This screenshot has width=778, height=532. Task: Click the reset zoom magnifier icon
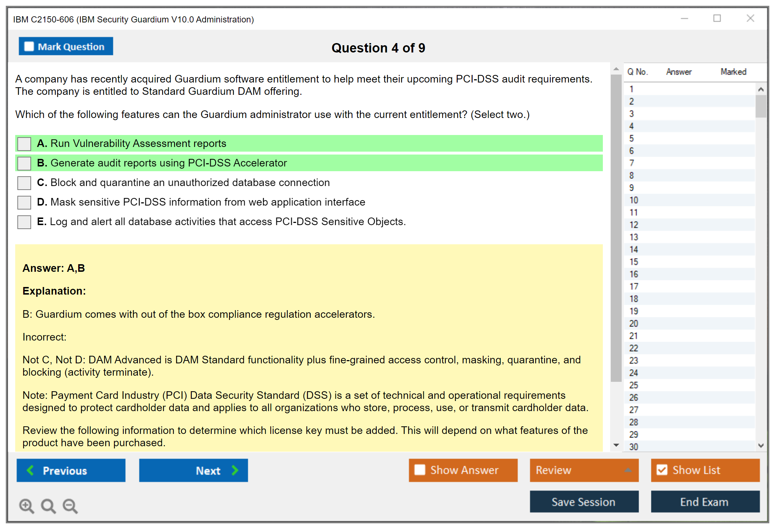tap(48, 506)
